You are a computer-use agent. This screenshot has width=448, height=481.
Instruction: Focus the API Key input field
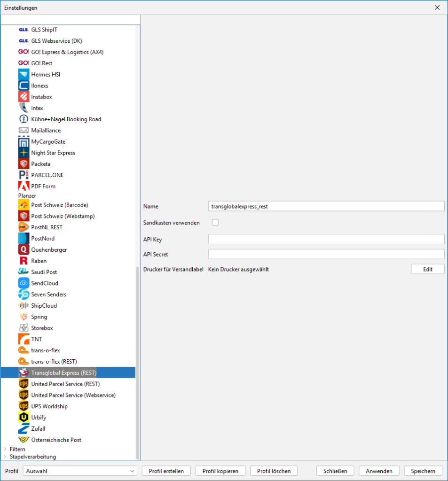[x=326, y=239]
